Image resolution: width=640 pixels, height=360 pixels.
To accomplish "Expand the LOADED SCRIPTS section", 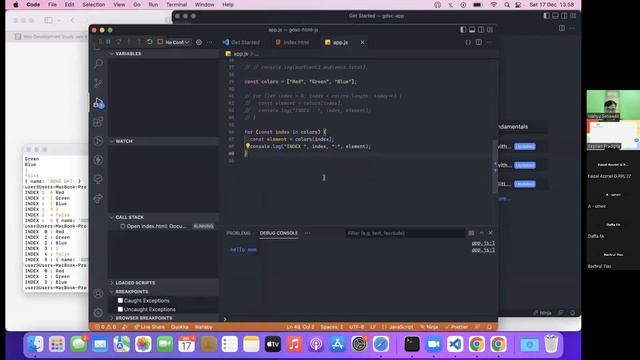I will point(163,282).
